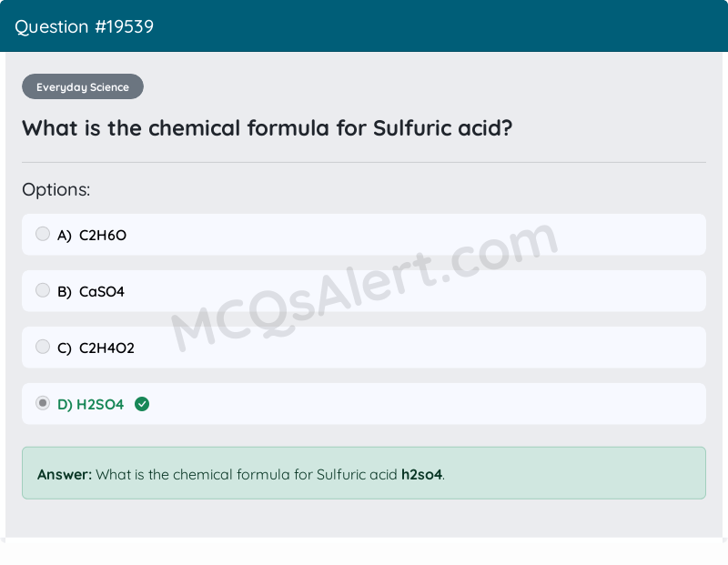This screenshot has width=728, height=565.
Task: Click the bold h2so4 text in answer
Action: [420, 474]
